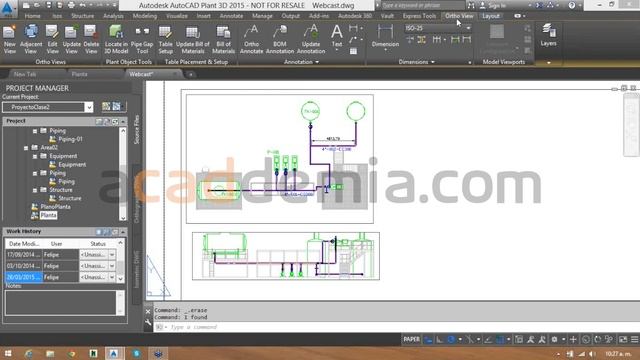This screenshot has width=640, height=360.
Task: Open the Structure ribbon tab
Action: (x=82, y=16)
